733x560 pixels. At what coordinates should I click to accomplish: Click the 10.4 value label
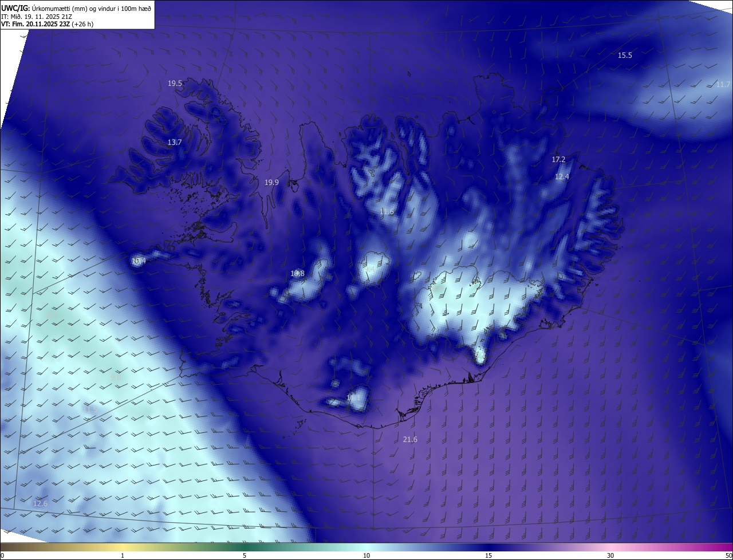[x=139, y=261]
